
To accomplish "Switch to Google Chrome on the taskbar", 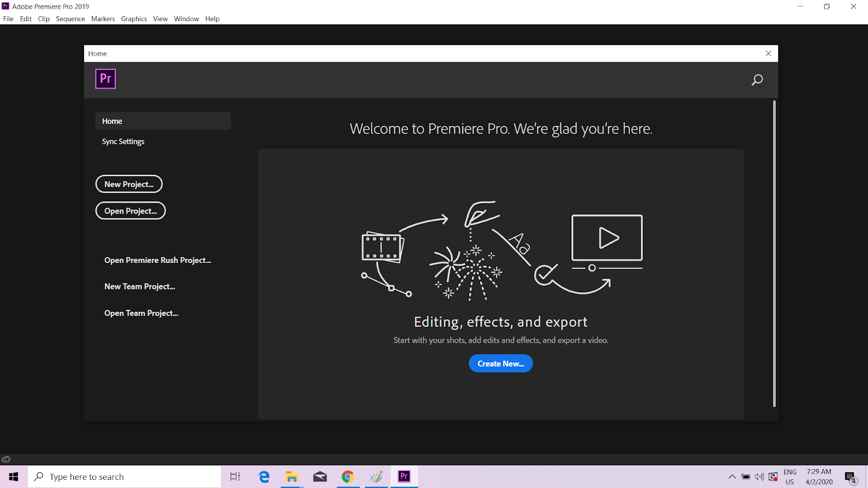I will tap(348, 477).
